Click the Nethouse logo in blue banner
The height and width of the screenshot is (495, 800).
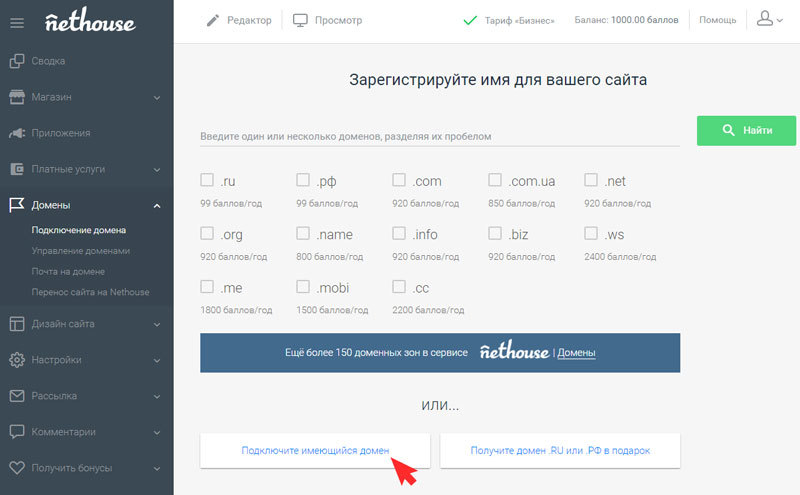[x=514, y=351]
